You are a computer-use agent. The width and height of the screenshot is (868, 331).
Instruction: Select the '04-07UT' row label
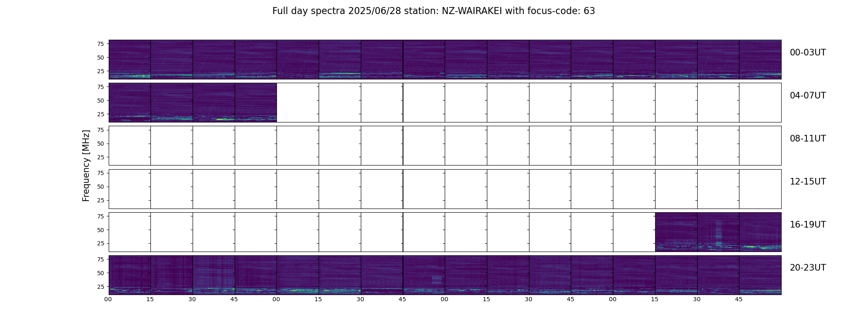pos(808,96)
